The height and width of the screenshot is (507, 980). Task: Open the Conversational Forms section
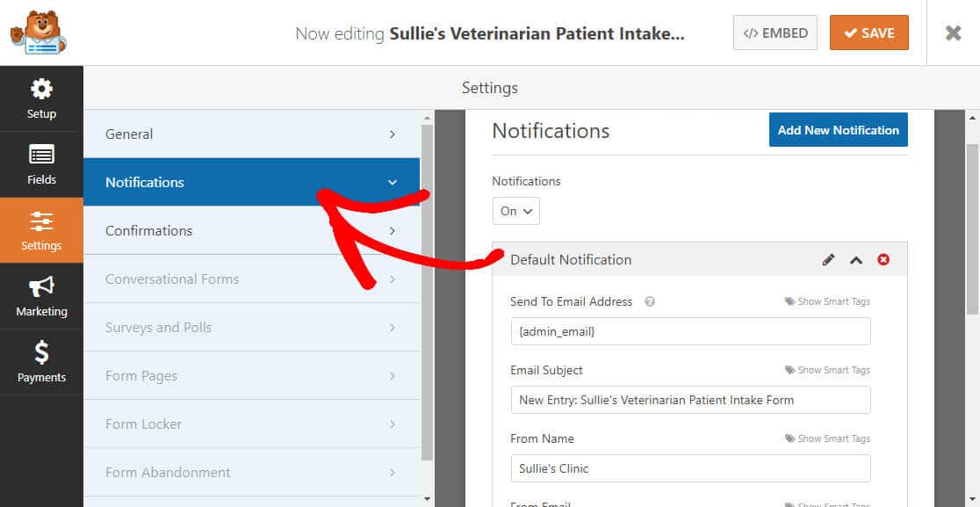click(x=251, y=279)
